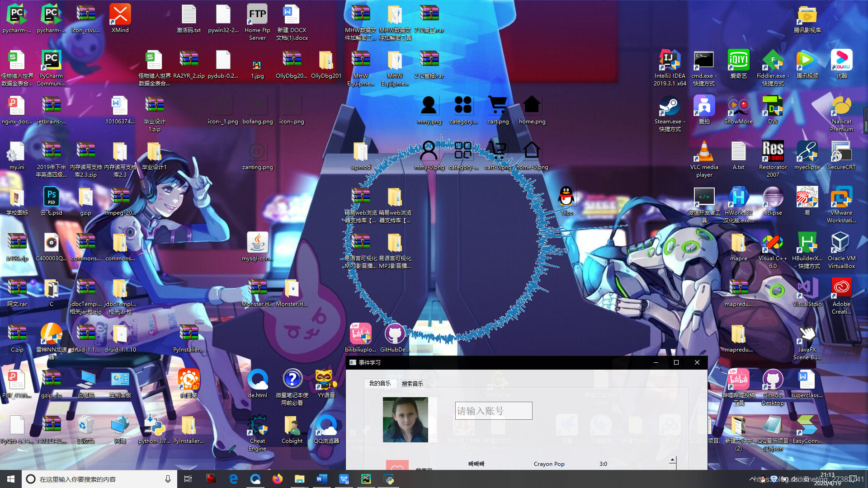Click the user avatar photo thumbnail

tap(405, 420)
